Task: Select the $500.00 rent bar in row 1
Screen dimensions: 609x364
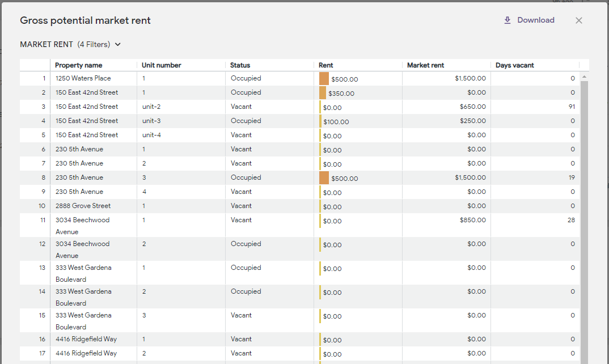Action: tap(324, 79)
